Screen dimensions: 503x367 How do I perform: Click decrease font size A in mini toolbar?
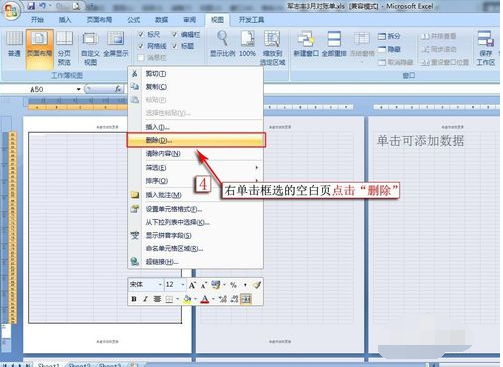pyautogui.click(x=204, y=285)
